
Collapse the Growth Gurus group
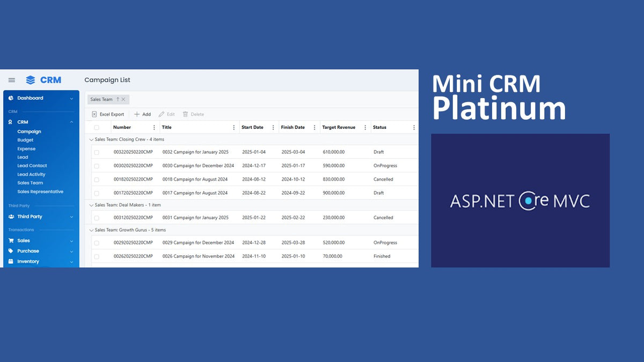pos(91,230)
